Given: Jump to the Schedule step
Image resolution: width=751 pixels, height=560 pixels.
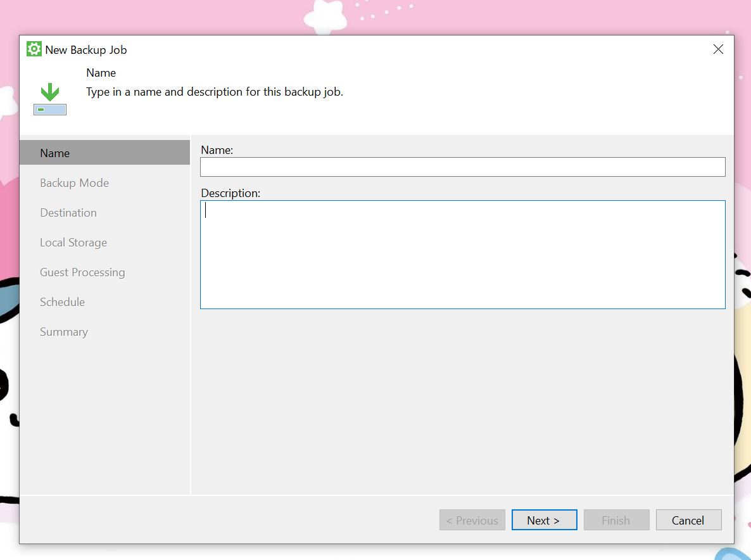Looking at the screenshot, I should 62,302.
